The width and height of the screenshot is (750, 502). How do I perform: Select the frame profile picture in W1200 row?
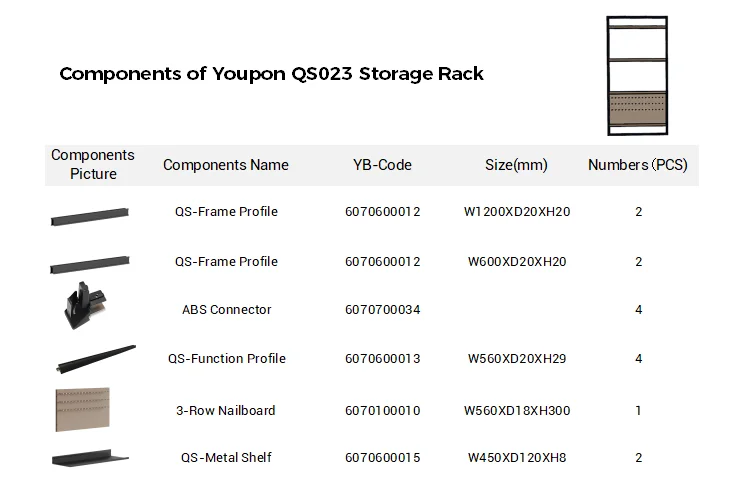pos(90,214)
